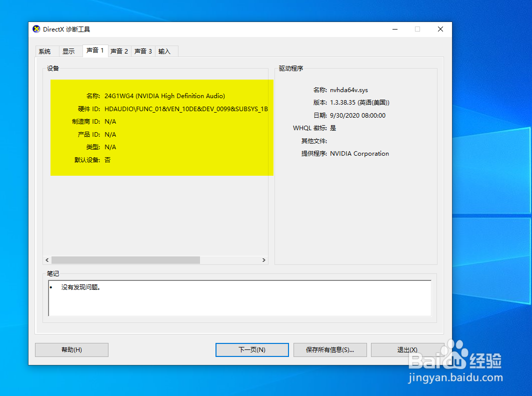Click the 制造商 ID N/A value

coord(110,122)
